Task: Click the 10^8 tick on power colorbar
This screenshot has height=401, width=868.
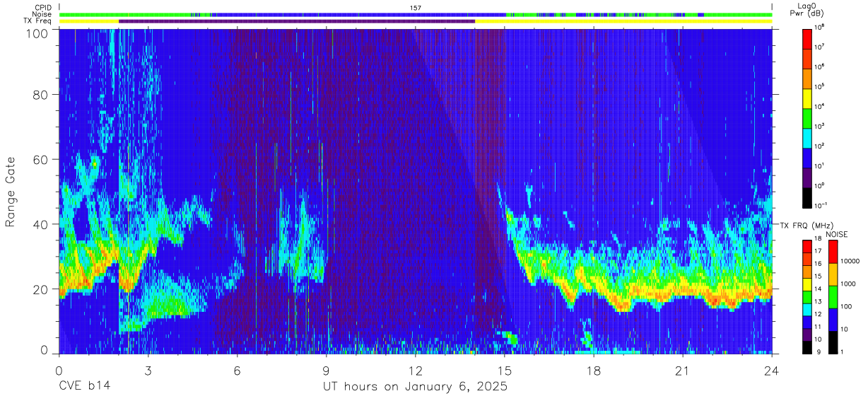Action: click(820, 26)
